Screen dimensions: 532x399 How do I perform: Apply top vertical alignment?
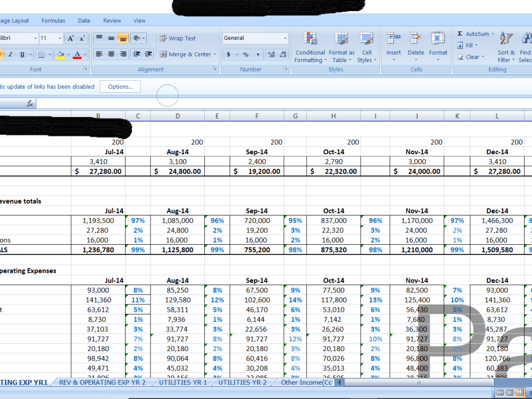99,38
